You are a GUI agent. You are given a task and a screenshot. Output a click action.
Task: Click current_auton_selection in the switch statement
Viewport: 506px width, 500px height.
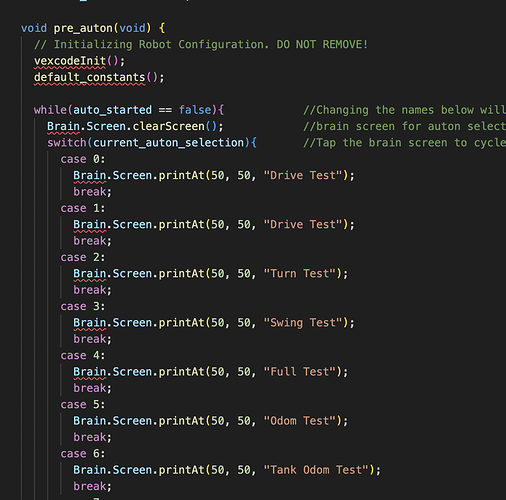[x=169, y=143]
